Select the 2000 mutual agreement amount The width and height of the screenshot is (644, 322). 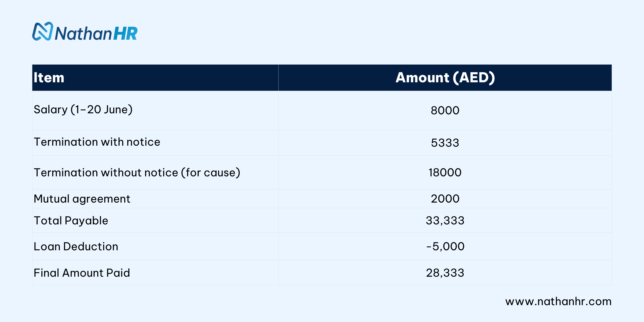point(445,199)
